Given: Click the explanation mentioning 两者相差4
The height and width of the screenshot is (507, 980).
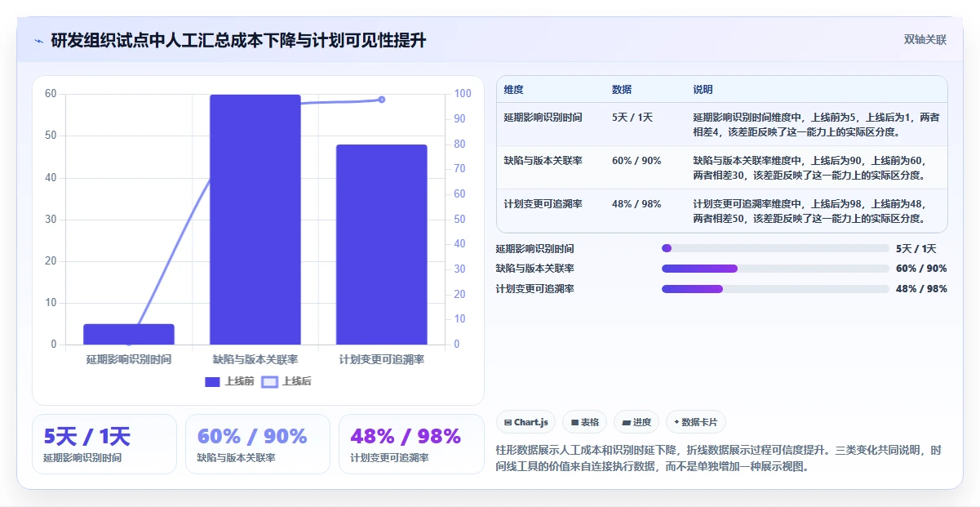Looking at the screenshot, I should coord(816,125).
